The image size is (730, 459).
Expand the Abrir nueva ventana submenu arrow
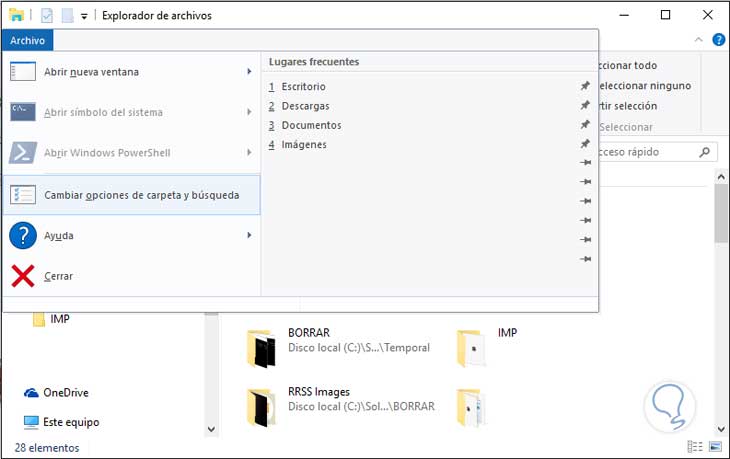(248, 72)
